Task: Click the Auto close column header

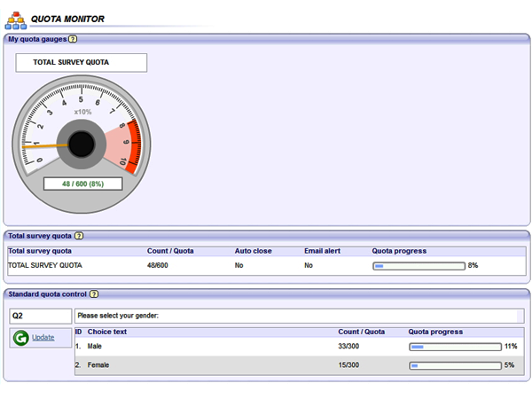Action: tap(253, 251)
